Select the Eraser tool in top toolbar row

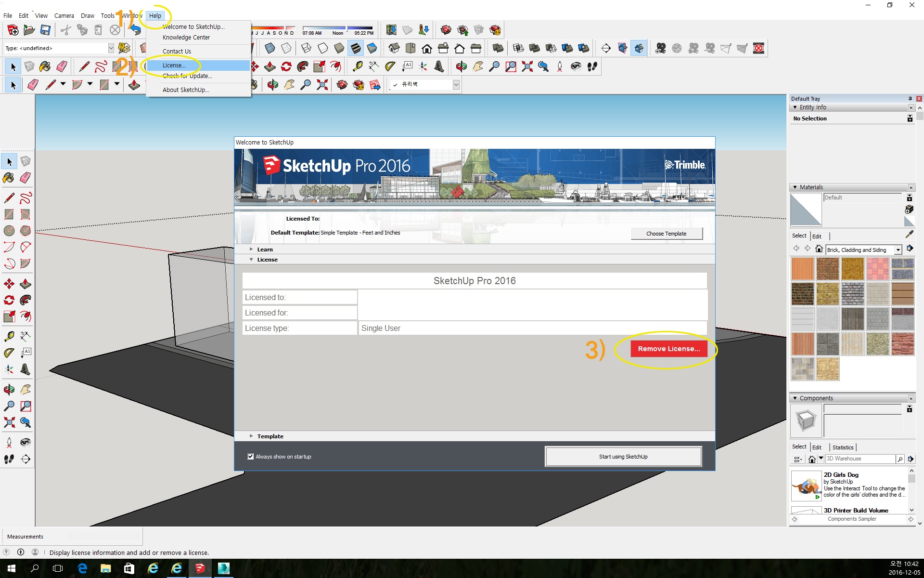click(x=62, y=66)
